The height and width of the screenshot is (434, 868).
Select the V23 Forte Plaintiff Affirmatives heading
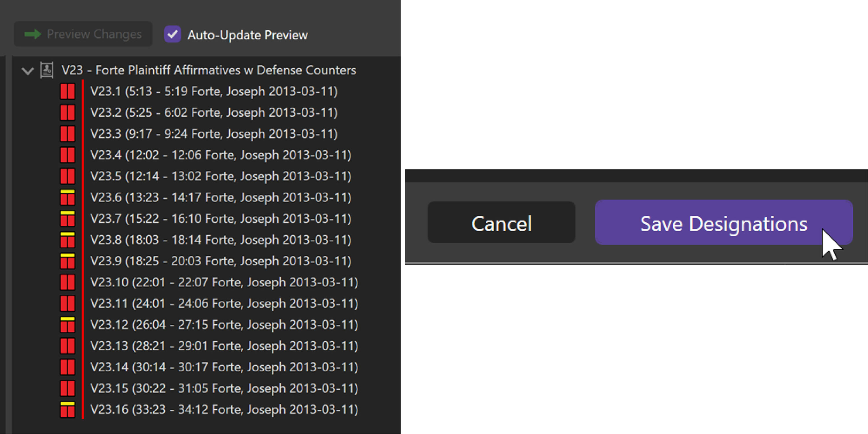click(209, 70)
